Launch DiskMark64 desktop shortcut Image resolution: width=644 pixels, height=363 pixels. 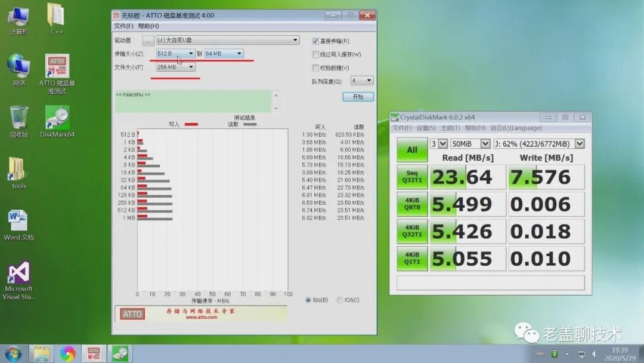coord(57,122)
